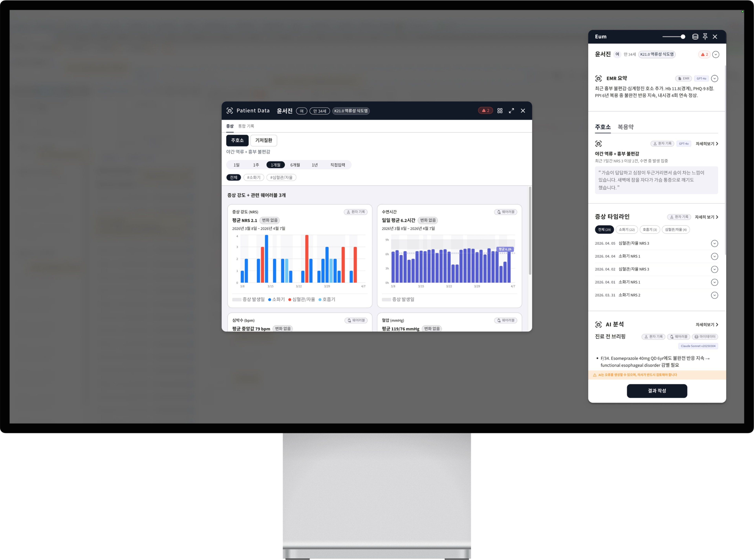
Task: Select the 기저질환 button
Action: coord(264,140)
